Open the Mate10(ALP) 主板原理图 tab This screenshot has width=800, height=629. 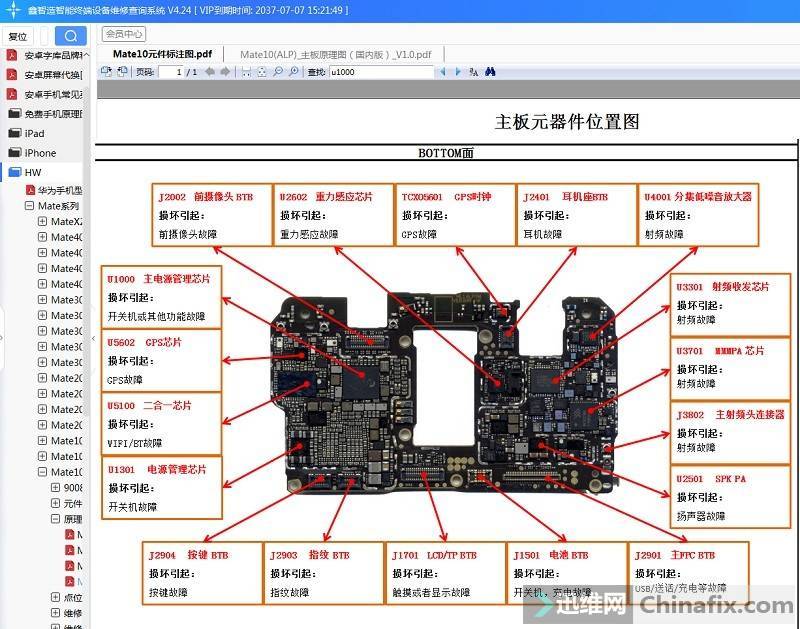coord(336,54)
